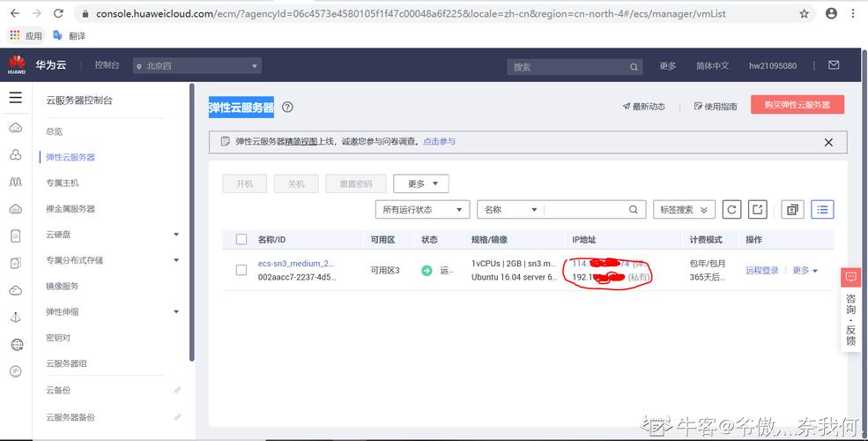Viewport: 868px width, 441px height.
Task: Bookmark page with star icon
Action: click(x=805, y=14)
